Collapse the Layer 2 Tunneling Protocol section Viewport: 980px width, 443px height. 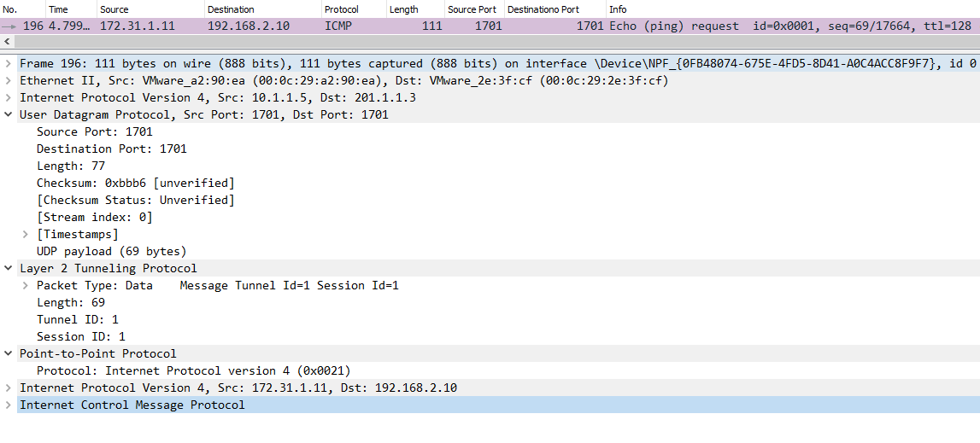pos(8,268)
